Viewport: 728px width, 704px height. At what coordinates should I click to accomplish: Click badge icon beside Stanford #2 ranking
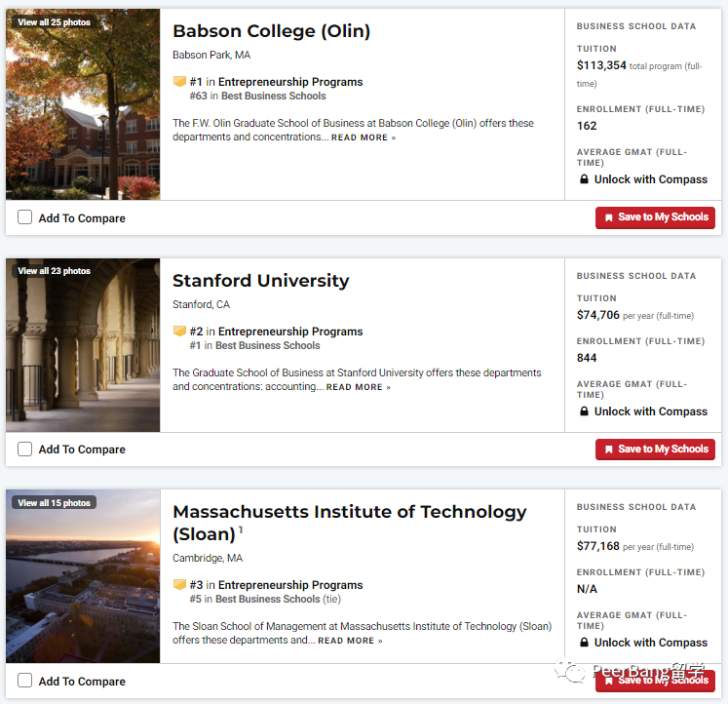coord(179,332)
